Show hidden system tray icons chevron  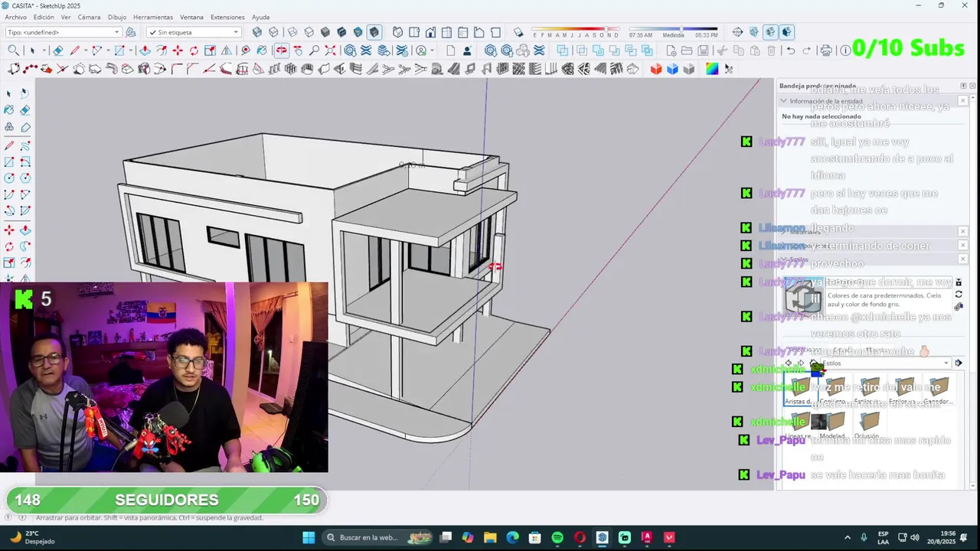tap(848, 537)
